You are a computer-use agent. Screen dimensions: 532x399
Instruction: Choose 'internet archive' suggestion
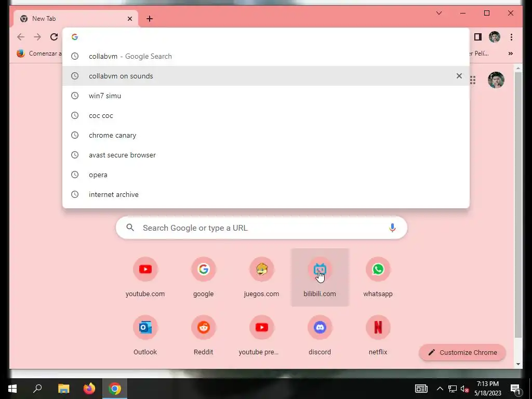[x=266, y=194]
